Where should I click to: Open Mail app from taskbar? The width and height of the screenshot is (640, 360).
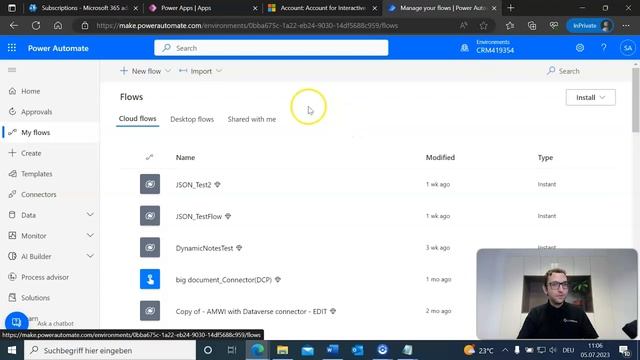307,350
